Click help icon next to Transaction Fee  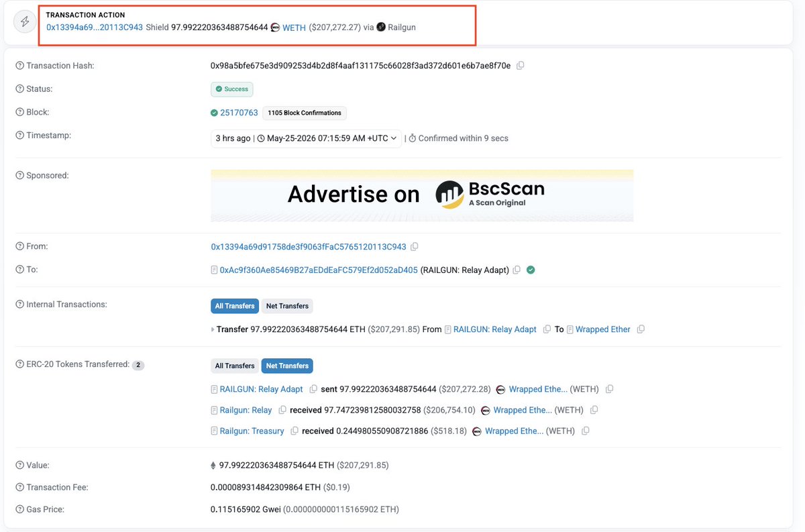pos(19,488)
